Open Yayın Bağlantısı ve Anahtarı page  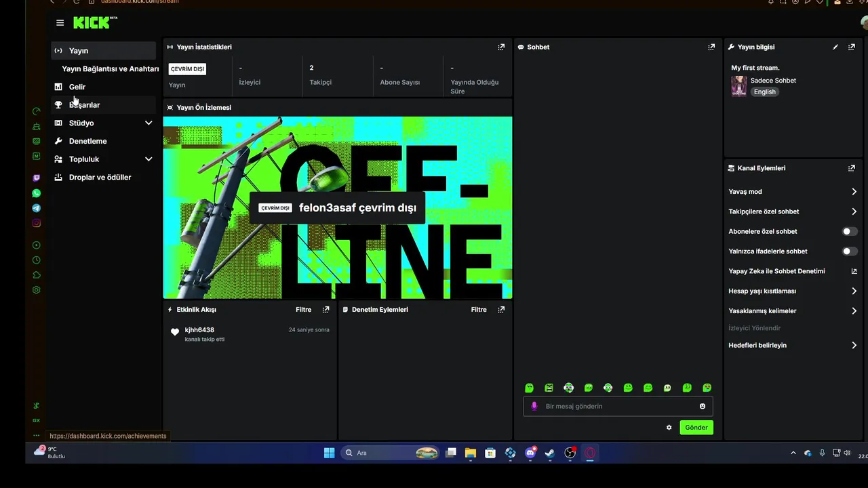pos(110,69)
